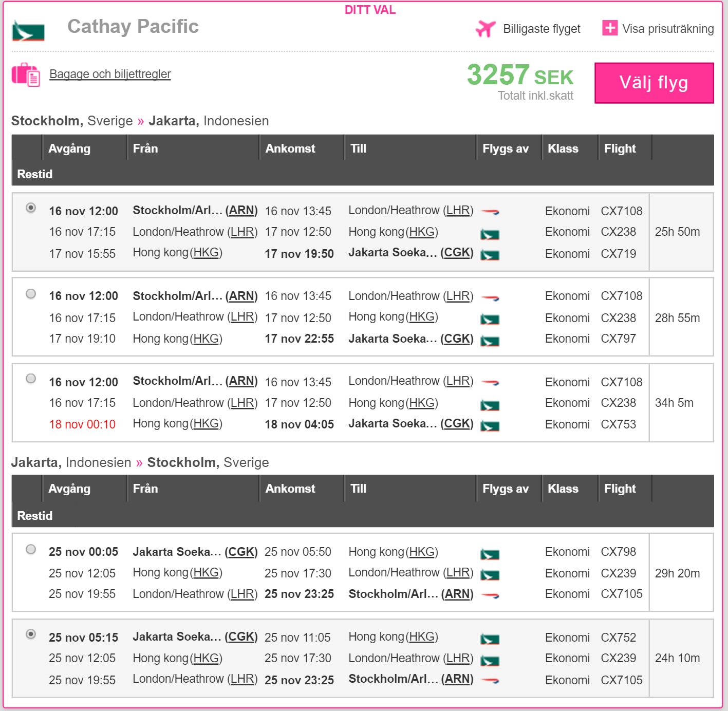The image size is (728, 711).
Task: Expand Visa prisuträkning price breakdown
Action: [668, 29]
